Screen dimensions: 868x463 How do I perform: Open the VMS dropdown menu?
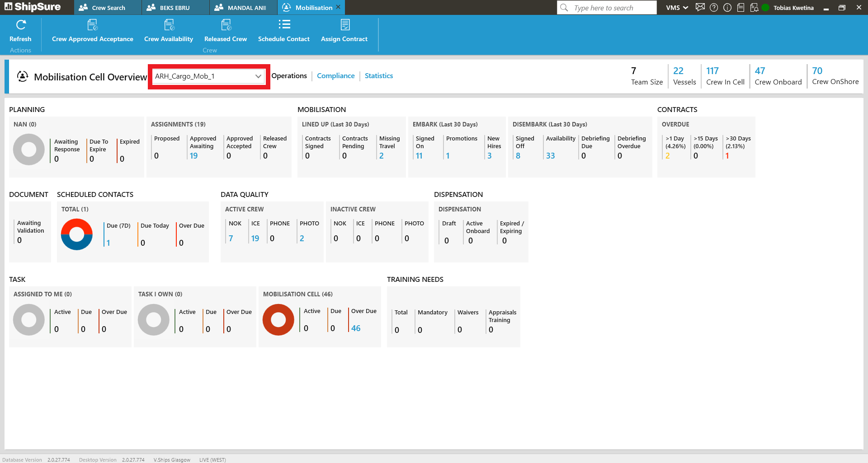click(x=677, y=8)
